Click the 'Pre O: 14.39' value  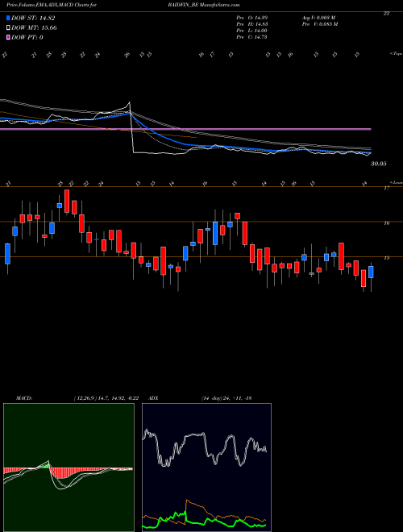251,18
